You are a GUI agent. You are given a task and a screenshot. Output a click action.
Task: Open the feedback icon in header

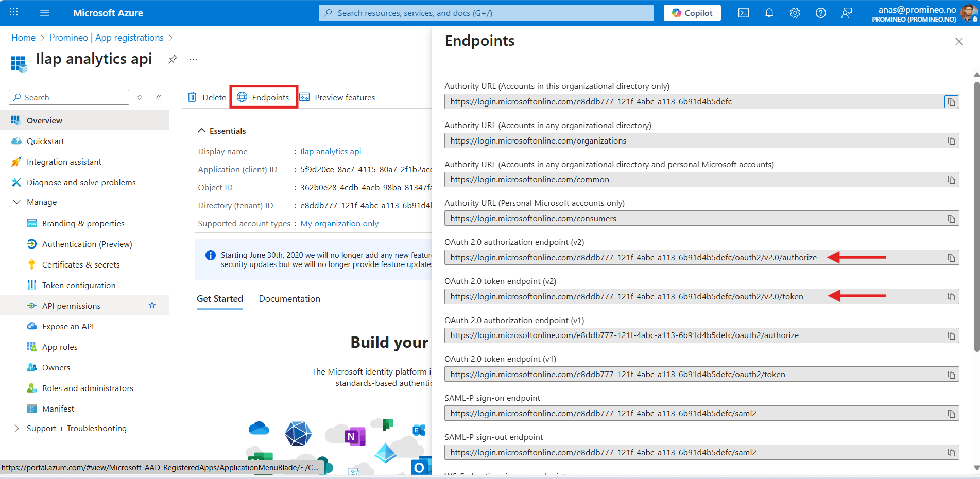click(847, 13)
